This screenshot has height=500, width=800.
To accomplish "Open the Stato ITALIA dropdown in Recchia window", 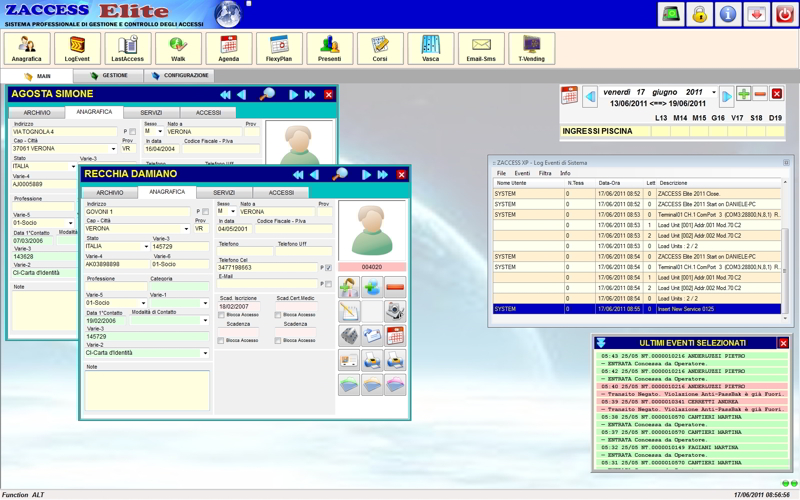I will pos(146,246).
